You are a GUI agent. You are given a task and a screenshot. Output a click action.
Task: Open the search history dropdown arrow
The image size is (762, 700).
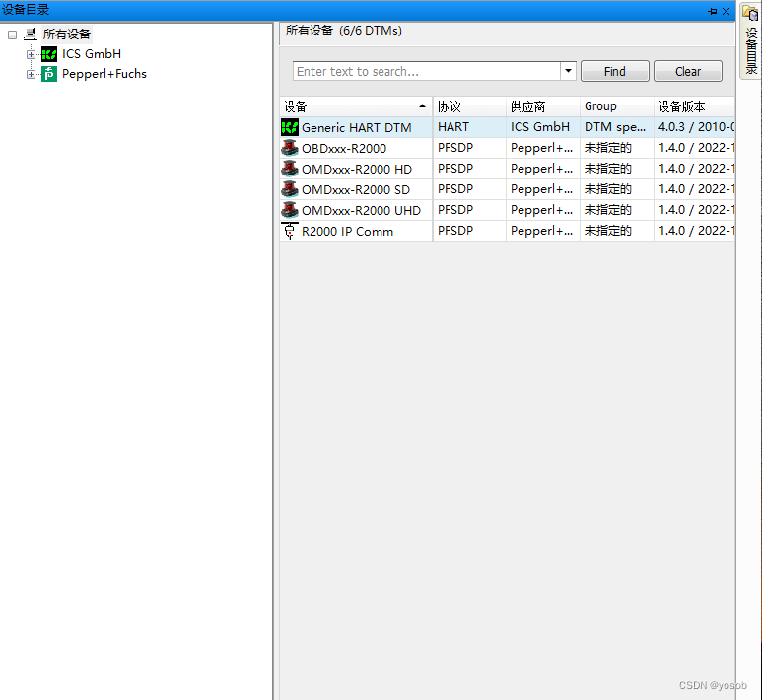click(568, 71)
